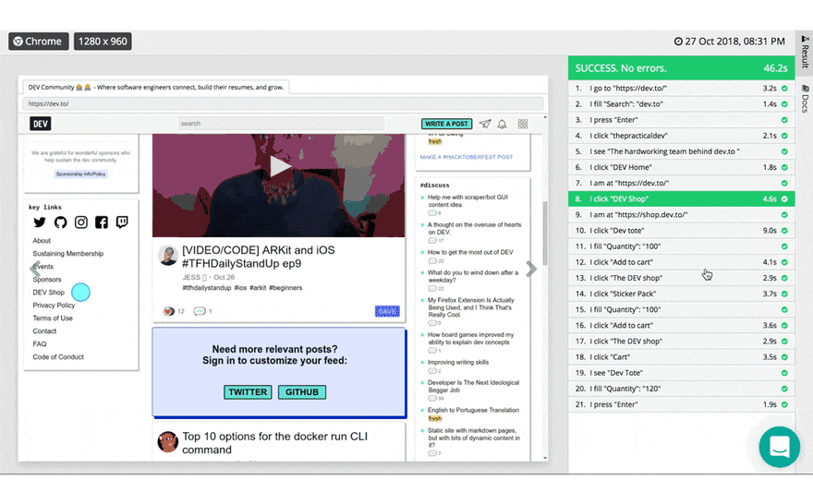Open the Result side tab
The image size is (813, 504).
[805, 53]
